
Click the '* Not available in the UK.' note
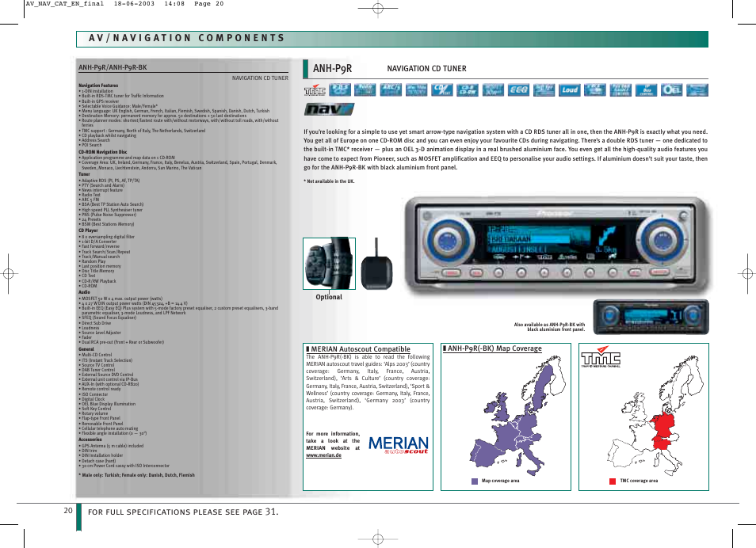[329, 181]
